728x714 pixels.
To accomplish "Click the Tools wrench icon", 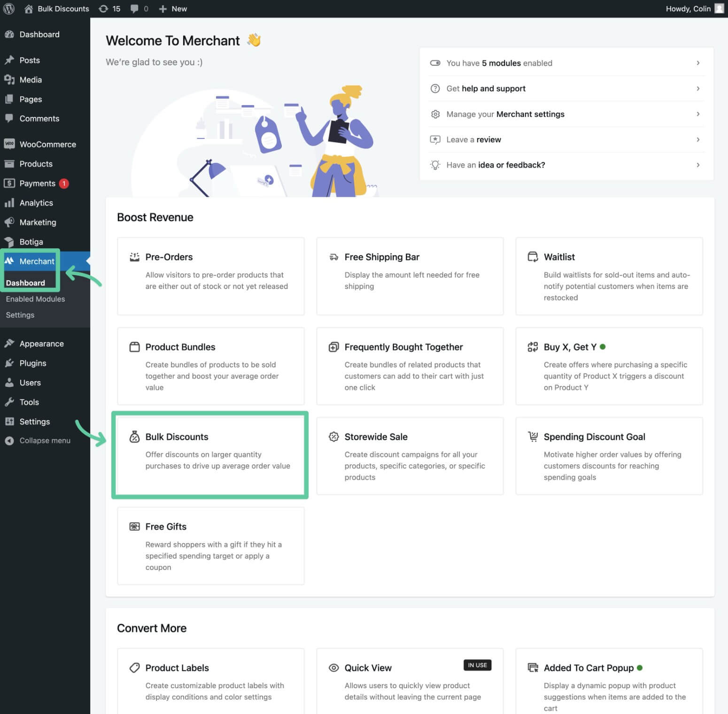I will click(x=9, y=402).
